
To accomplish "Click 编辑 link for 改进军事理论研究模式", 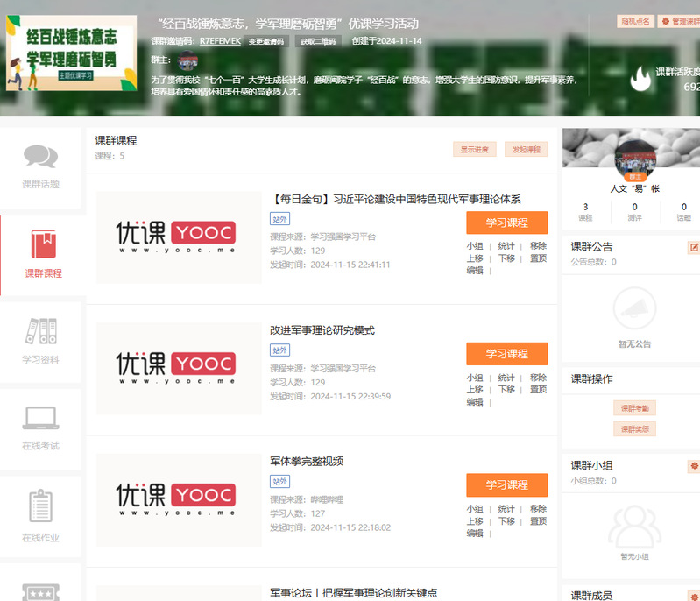I will [x=475, y=402].
